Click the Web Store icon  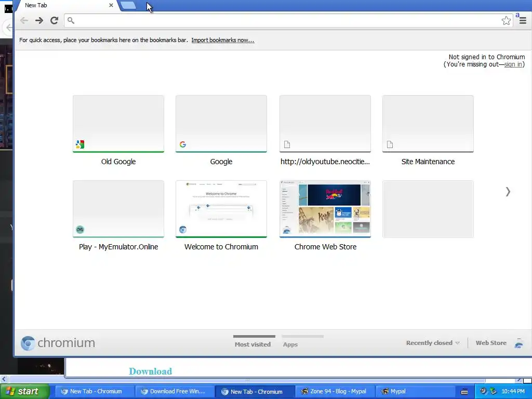point(519,343)
